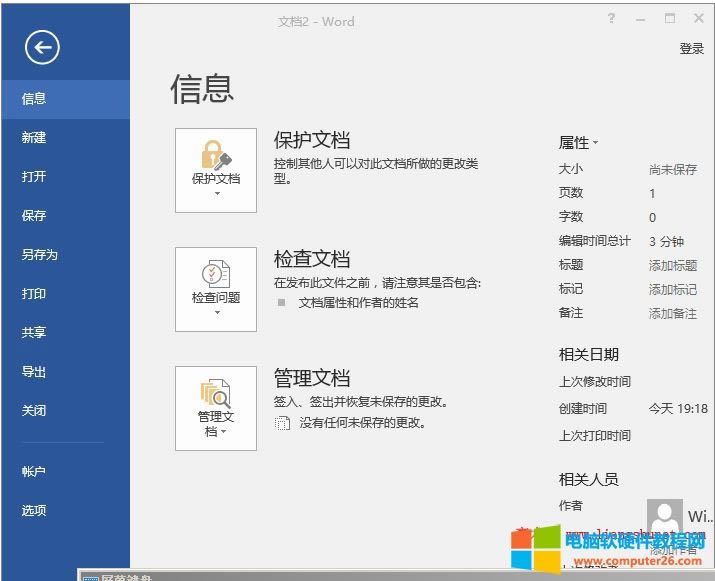
Task: Select the 信息 tab in sidebar
Action: (x=66, y=99)
